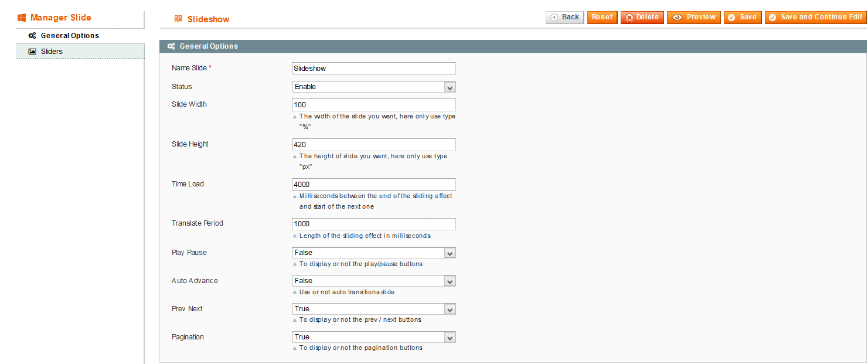Click the Name Slide label
This screenshot has height=364, width=868.
(189, 68)
